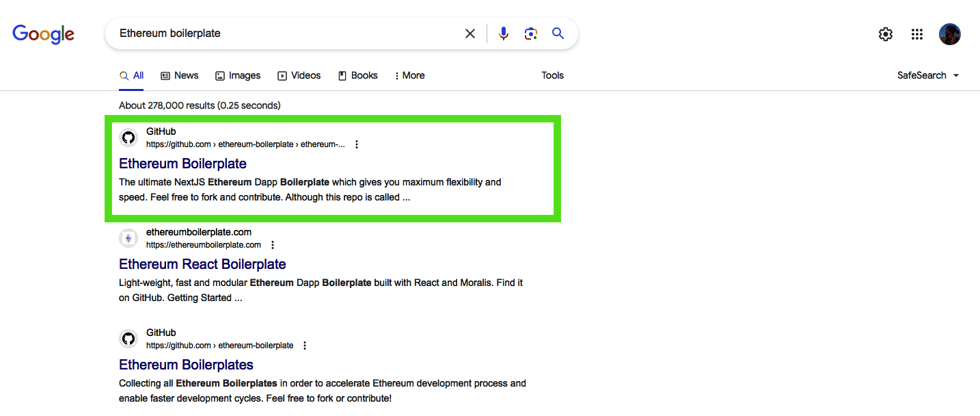The height and width of the screenshot is (416, 980).
Task: Click GitHub favicon of Ethereum Boilerplates result
Action: 128,339
